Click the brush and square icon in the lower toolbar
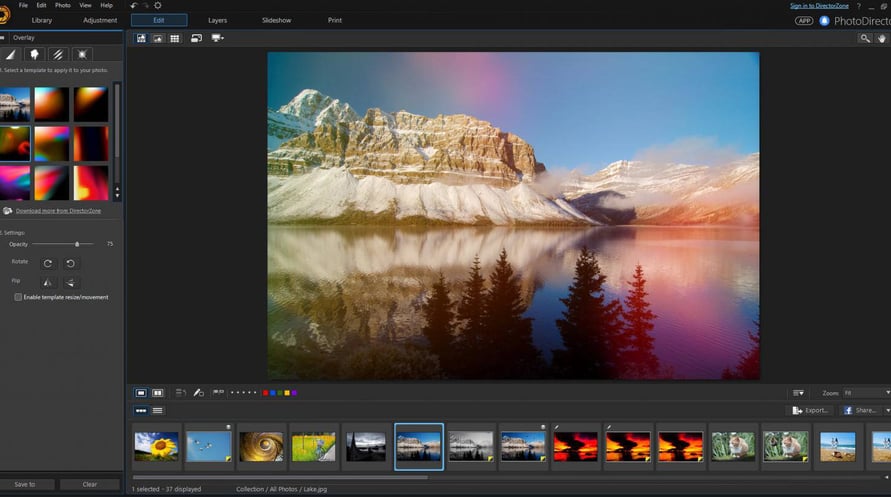 [198, 392]
